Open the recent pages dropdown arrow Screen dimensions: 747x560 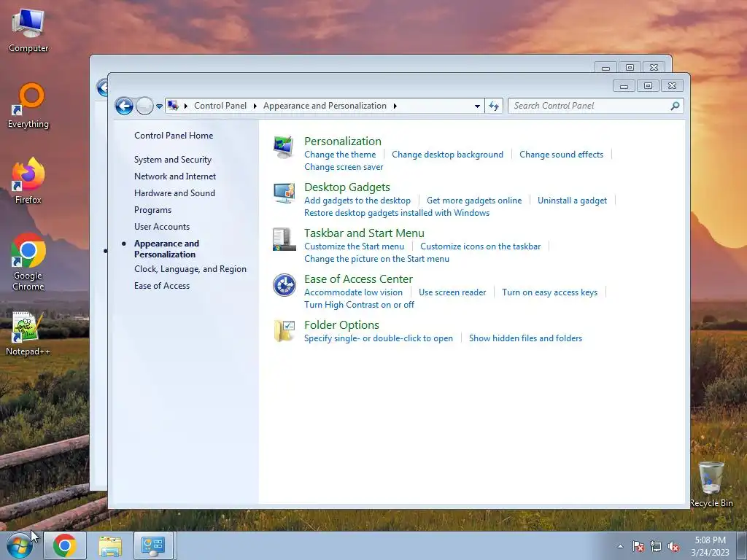[x=159, y=106]
